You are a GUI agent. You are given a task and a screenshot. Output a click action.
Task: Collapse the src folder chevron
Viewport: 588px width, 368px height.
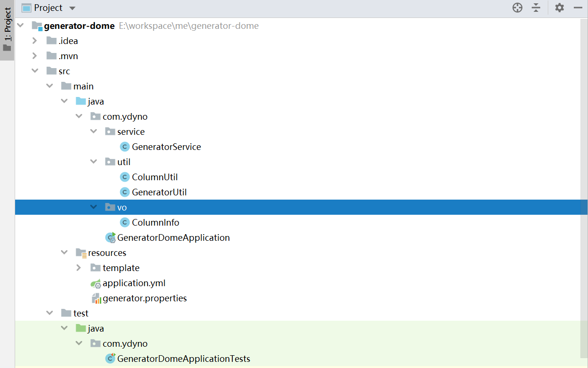(35, 71)
